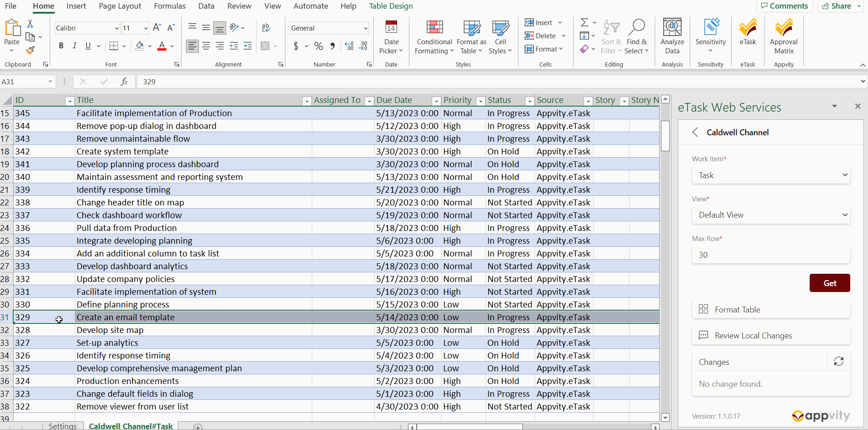This screenshot has height=430, width=868.
Task: Click the red font color swatch
Action: 162,46
